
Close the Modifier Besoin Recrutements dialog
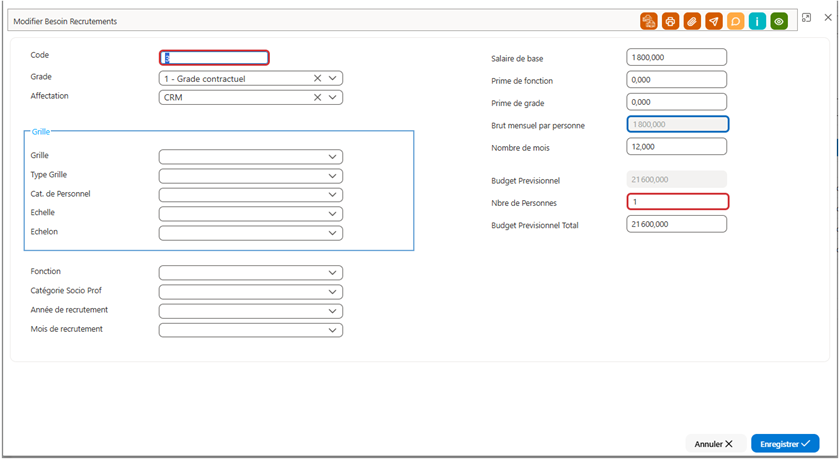828,18
